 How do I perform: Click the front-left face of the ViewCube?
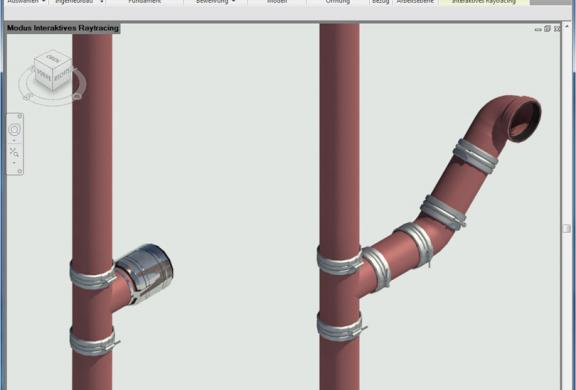point(44,76)
